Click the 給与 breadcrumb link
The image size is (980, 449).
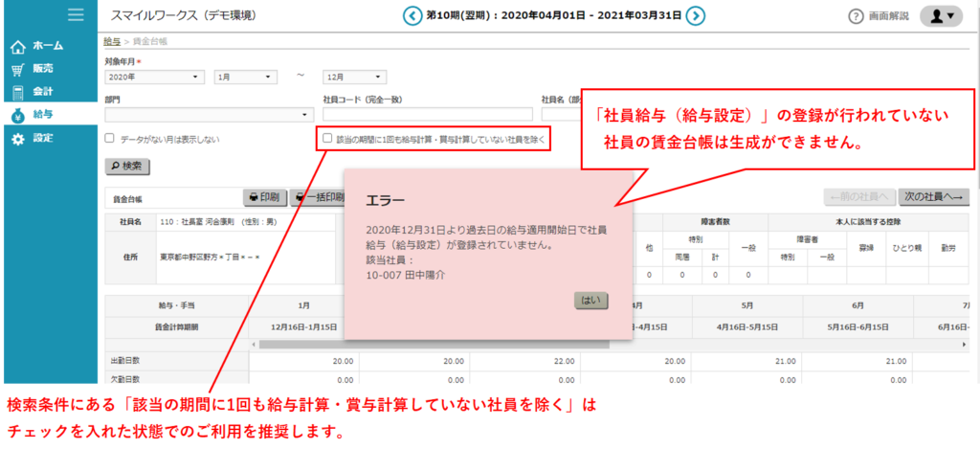pyautogui.click(x=112, y=41)
